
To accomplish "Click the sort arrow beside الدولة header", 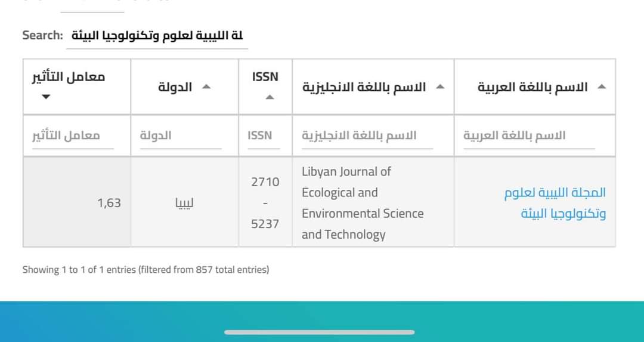I will [206, 87].
